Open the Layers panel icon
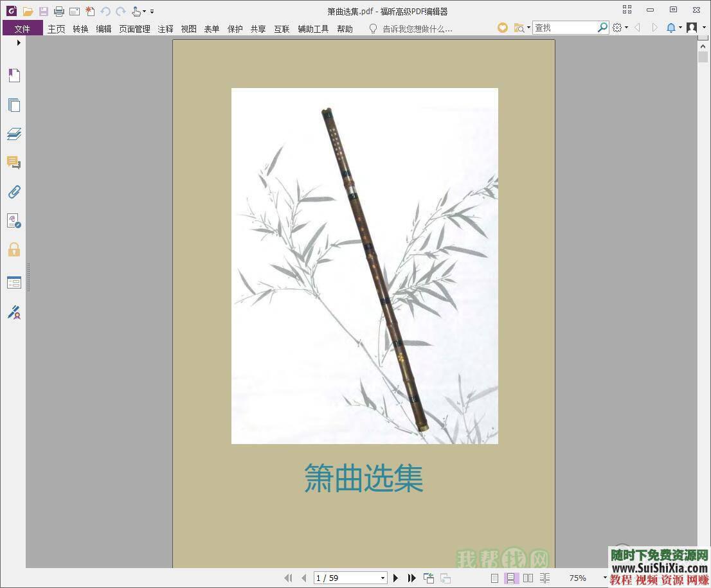 point(14,134)
